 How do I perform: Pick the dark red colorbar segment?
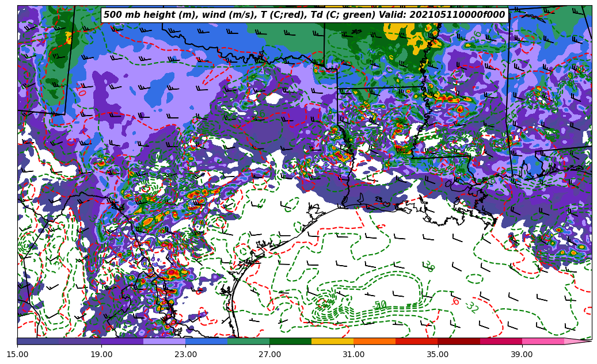(458, 342)
